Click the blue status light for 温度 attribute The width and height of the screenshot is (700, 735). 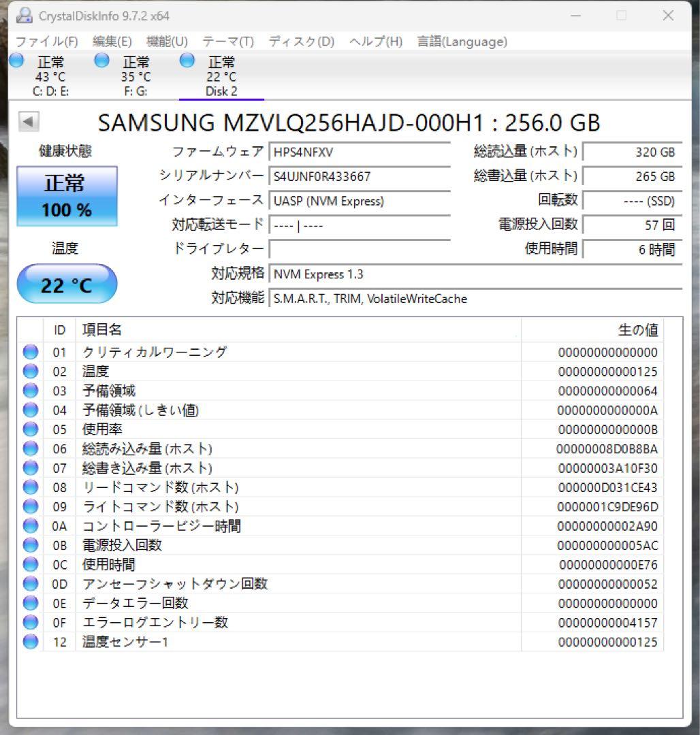[30, 371]
